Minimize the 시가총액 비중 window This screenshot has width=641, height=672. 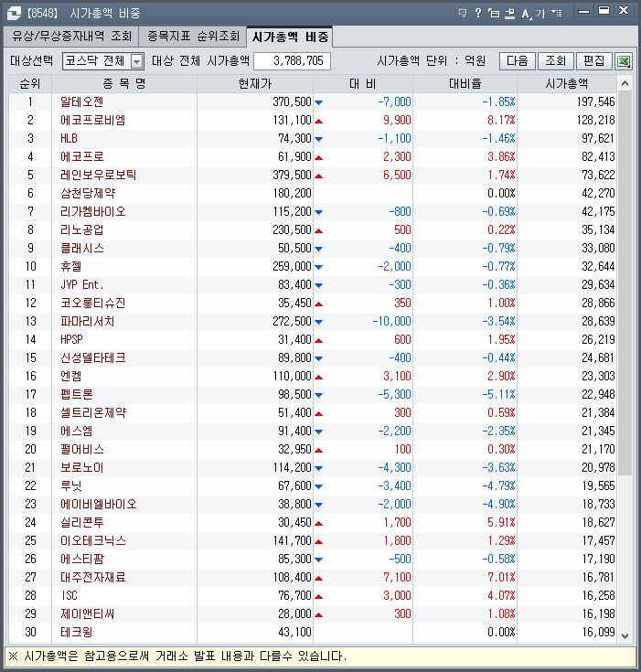(x=583, y=12)
